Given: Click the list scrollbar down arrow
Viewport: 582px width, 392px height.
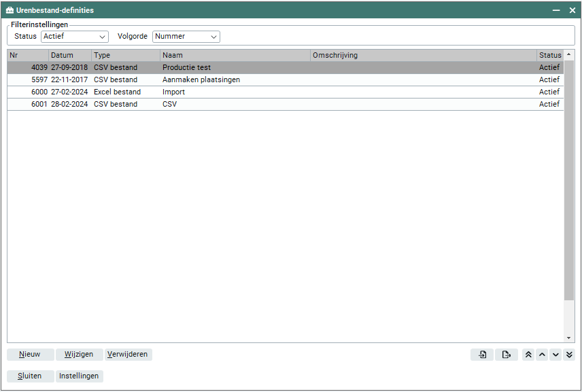Looking at the screenshot, I should click(x=569, y=338).
